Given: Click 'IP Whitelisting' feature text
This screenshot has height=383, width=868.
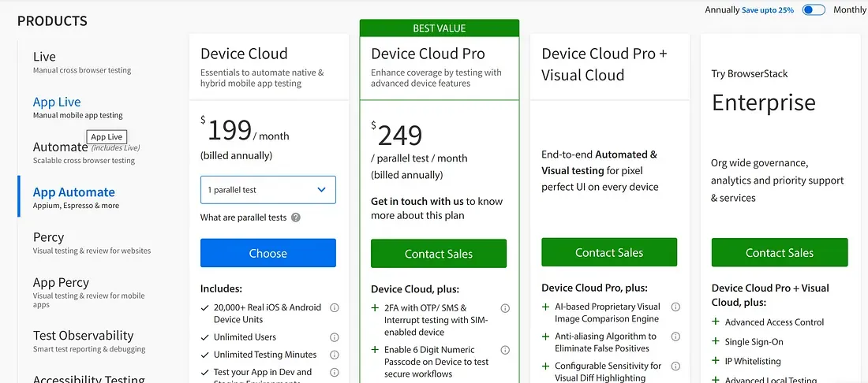Looking at the screenshot, I should coord(753,362).
